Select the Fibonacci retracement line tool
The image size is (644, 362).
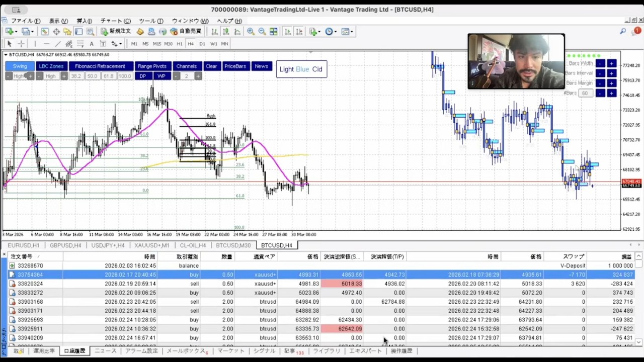pyautogui.click(x=80, y=44)
